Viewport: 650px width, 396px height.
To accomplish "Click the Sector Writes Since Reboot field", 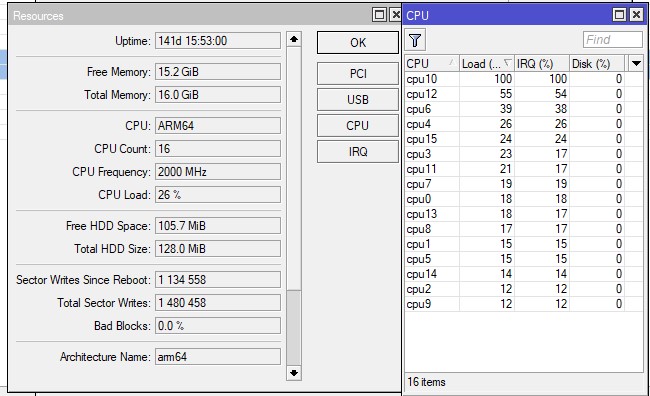I will [x=218, y=280].
